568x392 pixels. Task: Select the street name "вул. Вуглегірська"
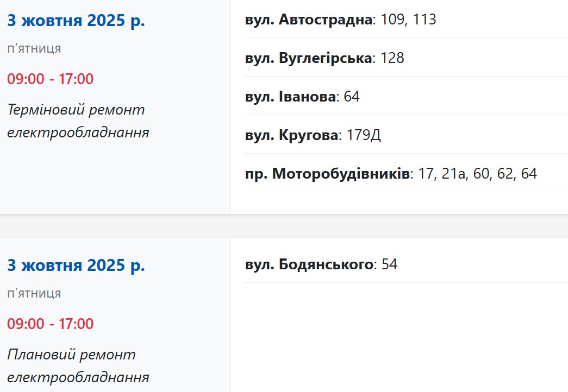309,58
